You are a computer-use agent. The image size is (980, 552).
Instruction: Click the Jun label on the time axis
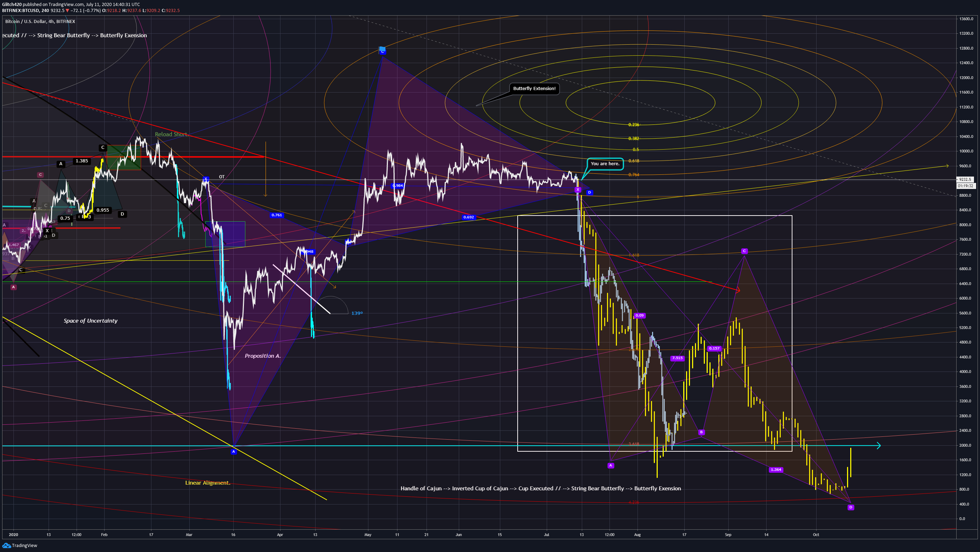[x=459, y=535]
